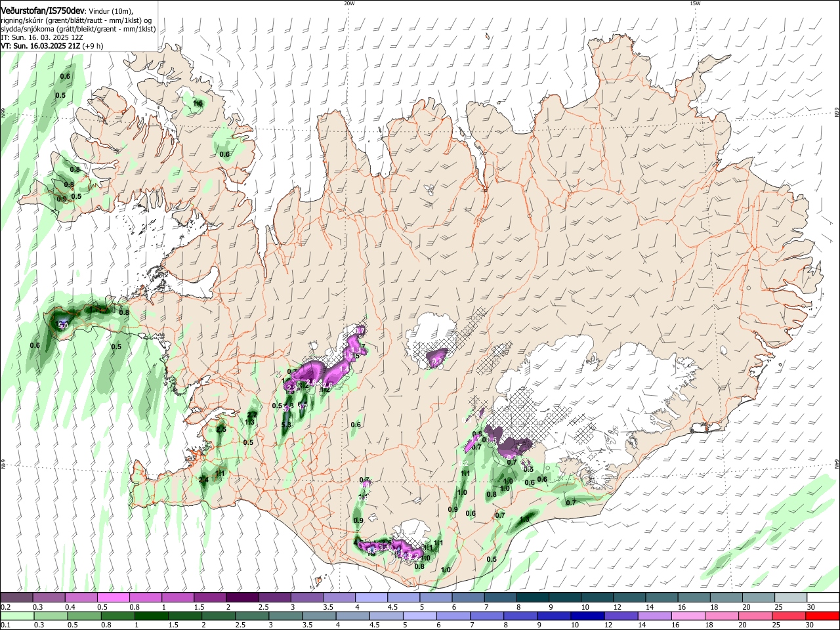Click the 30 number label under the bright red swatch
Image resolution: width=840 pixels, height=630 pixels.
(811, 625)
